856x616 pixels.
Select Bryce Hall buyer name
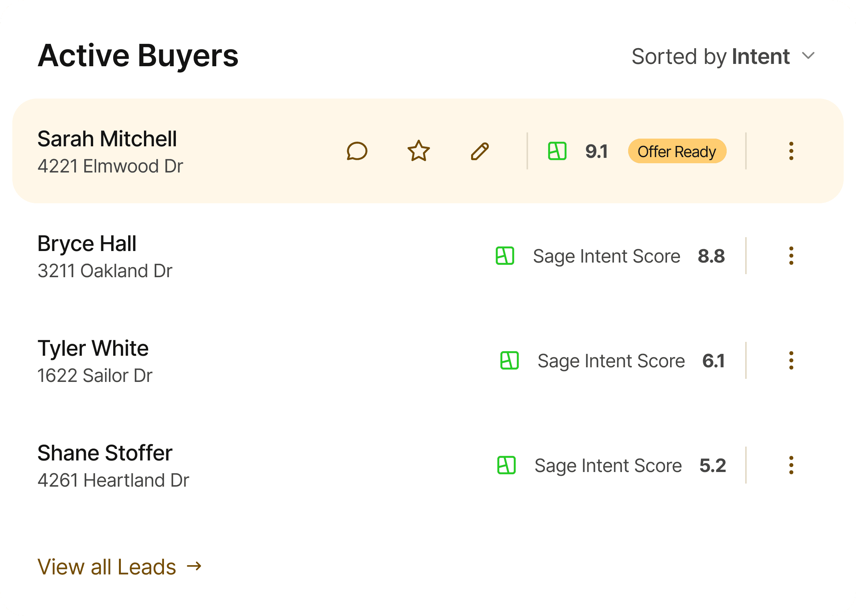pyautogui.click(x=87, y=244)
